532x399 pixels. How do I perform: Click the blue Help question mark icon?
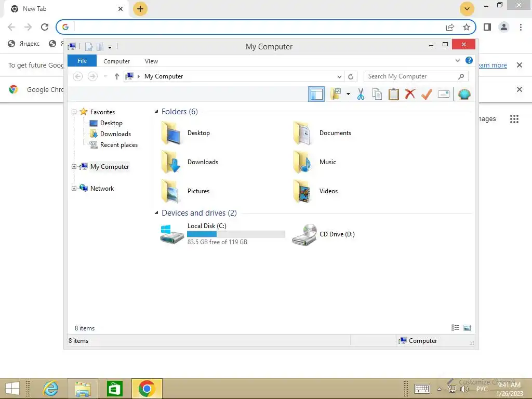click(469, 60)
